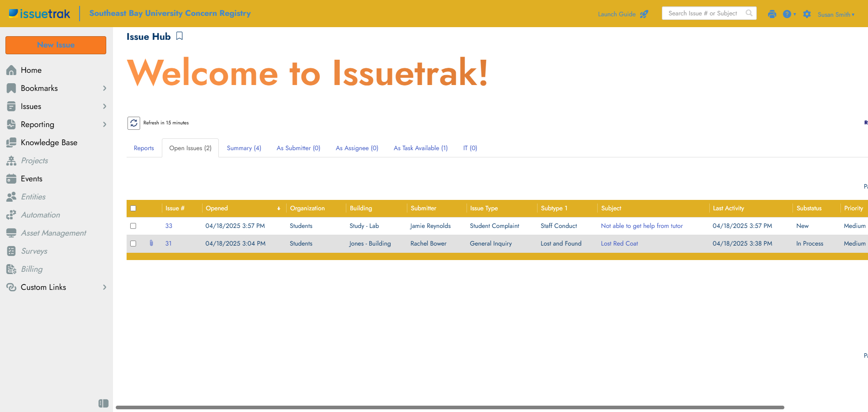
Task: Open 'Not able to get help from tutor' subject
Action: pos(642,226)
